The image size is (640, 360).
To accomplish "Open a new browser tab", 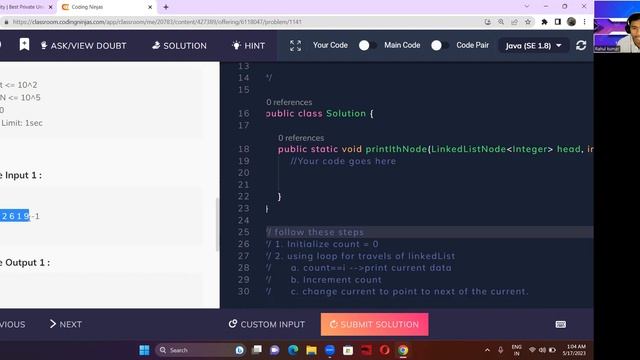I will 166,7.
